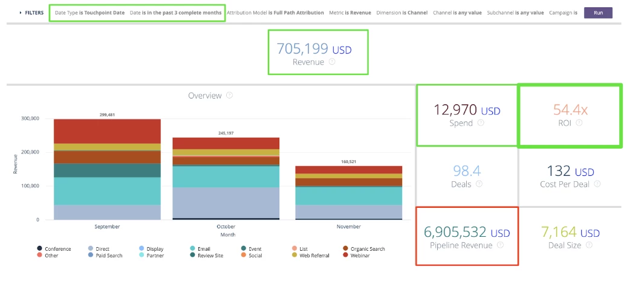This screenshot has height=290, width=644.
Task: Click the Review Site legend color dot
Action: 193,255
